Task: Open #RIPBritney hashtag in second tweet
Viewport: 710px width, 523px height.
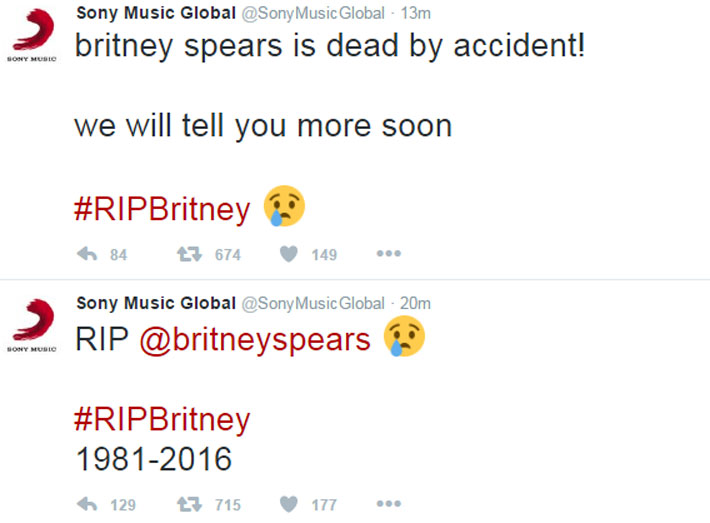Action: pos(162,418)
